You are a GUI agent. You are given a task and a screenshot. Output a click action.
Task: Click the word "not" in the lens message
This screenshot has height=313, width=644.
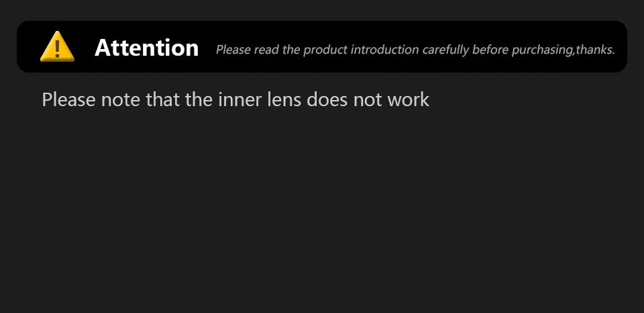tap(368, 100)
